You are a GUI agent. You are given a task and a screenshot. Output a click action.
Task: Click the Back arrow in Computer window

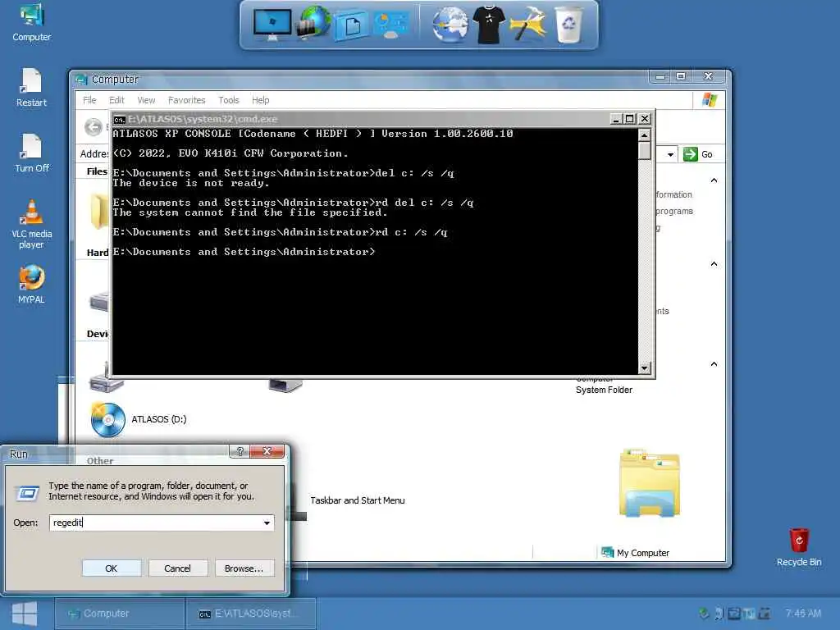(94, 127)
